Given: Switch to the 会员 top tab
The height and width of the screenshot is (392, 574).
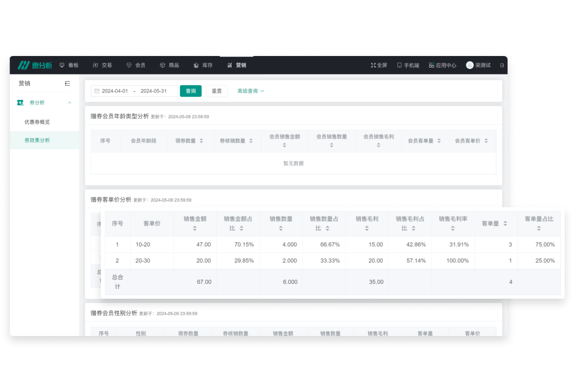Looking at the screenshot, I should (x=136, y=65).
